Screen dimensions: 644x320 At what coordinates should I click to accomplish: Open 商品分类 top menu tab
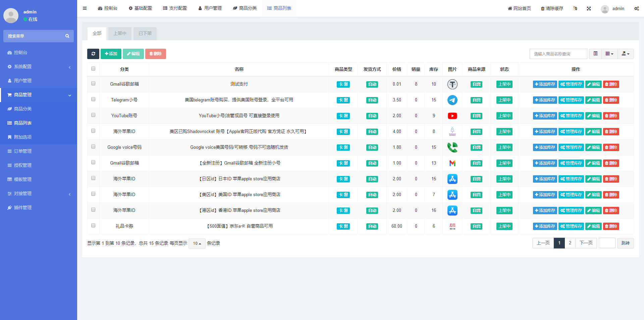tap(245, 8)
